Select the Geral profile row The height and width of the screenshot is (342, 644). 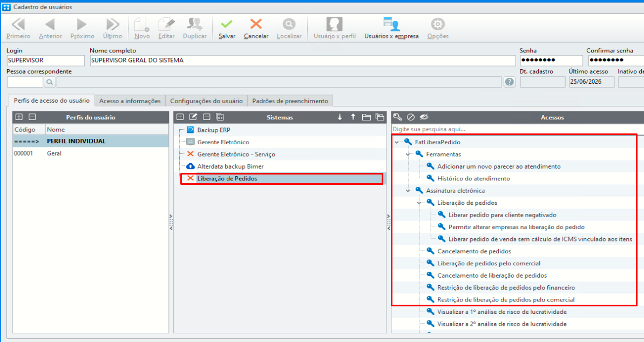click(90, 153)
